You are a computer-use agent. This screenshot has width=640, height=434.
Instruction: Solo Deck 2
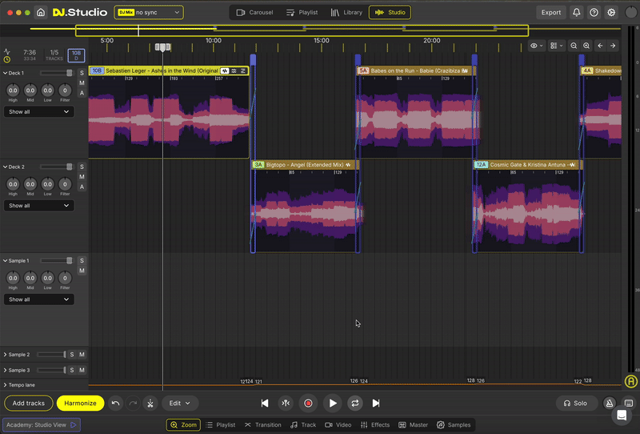82,167
